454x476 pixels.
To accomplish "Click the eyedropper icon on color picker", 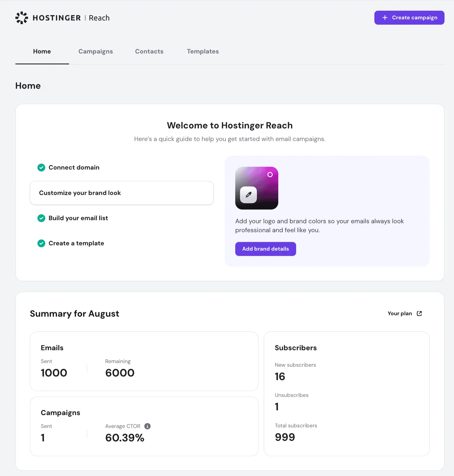I will click(x=248, y=195).
